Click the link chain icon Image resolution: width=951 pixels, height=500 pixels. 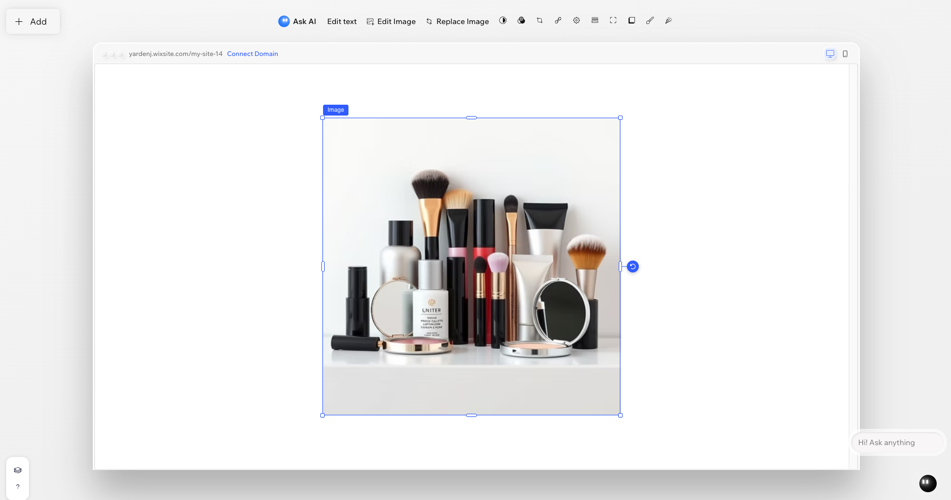[x=558, y=20]
